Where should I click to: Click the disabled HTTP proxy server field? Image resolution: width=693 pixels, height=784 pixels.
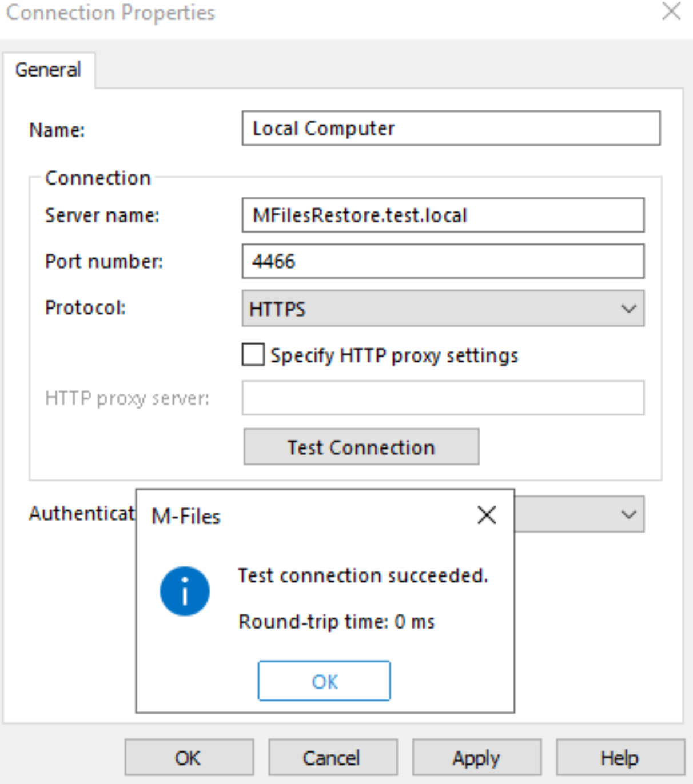coord(443,398)
